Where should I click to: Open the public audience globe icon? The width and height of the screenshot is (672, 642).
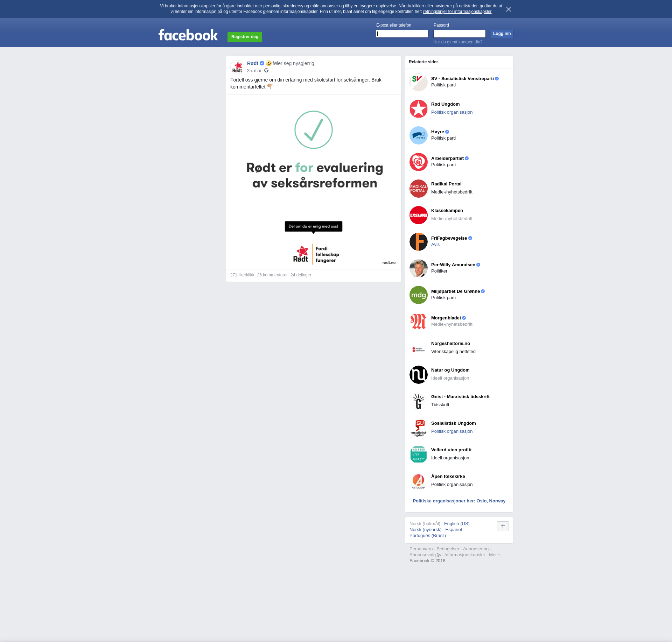(x=266, y=71)
